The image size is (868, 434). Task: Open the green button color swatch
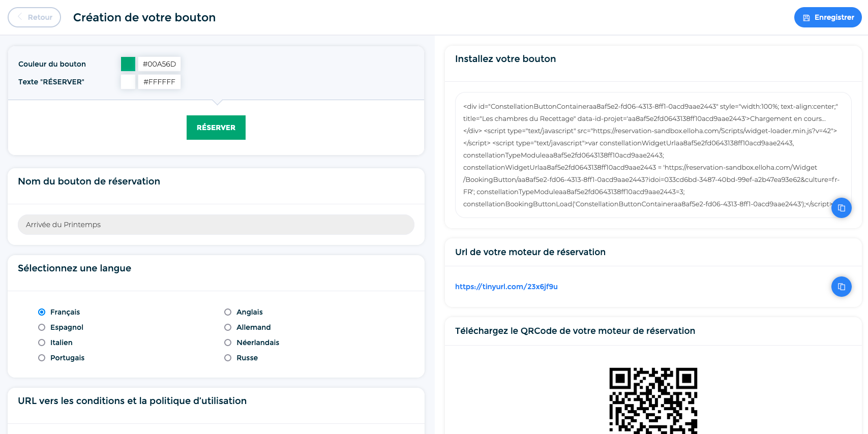(x=128, y=64)
